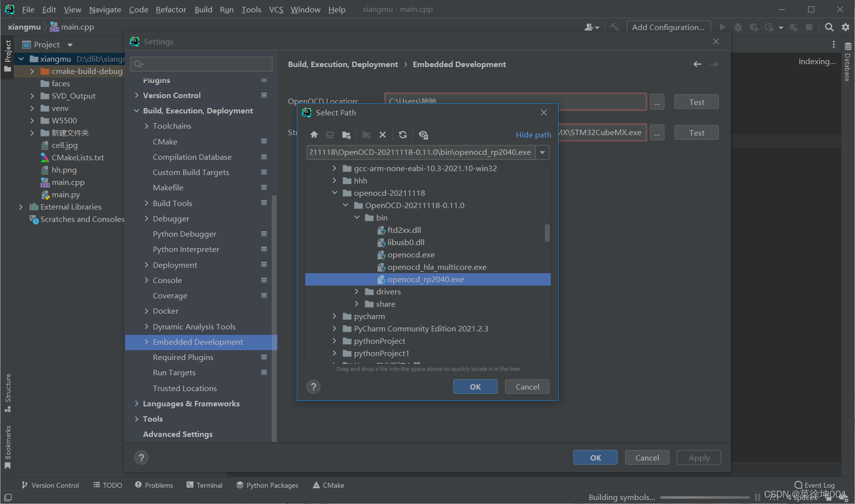This screenshot has width=855, height=504.
Task: Open the Navigate menu
Action: (105, 9)
